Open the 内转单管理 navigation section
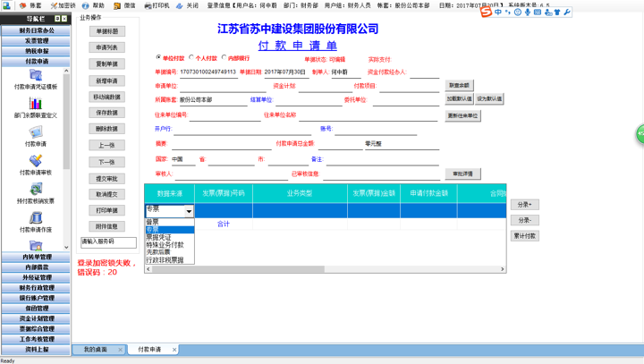Viewport: 644px width, 364px height. click(36, 257)
